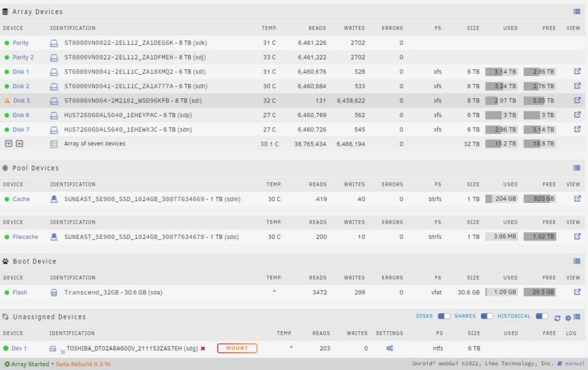
Task: Click the Array of seven devices icon
Action: pos(54,144)
